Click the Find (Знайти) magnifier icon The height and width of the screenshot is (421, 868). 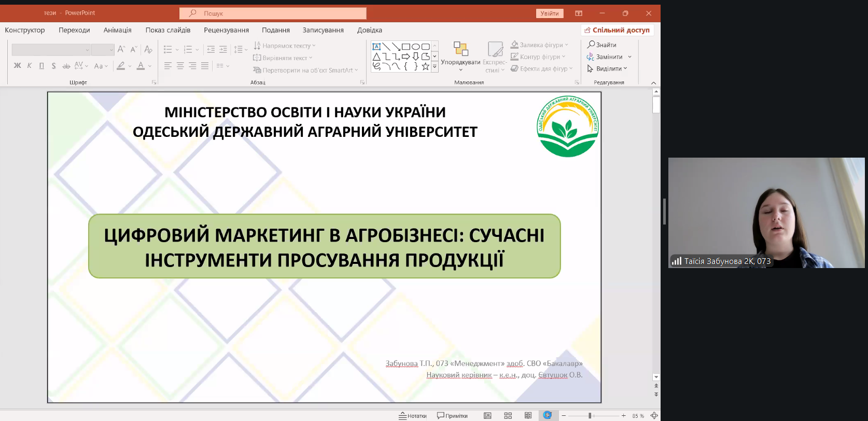click(x=591, y=45)
